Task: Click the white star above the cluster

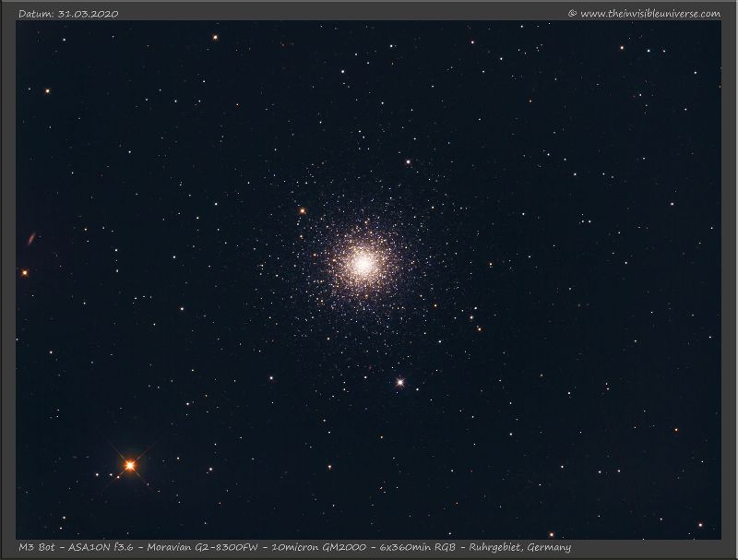Action: pyautogui.click(x=408, y=161)
